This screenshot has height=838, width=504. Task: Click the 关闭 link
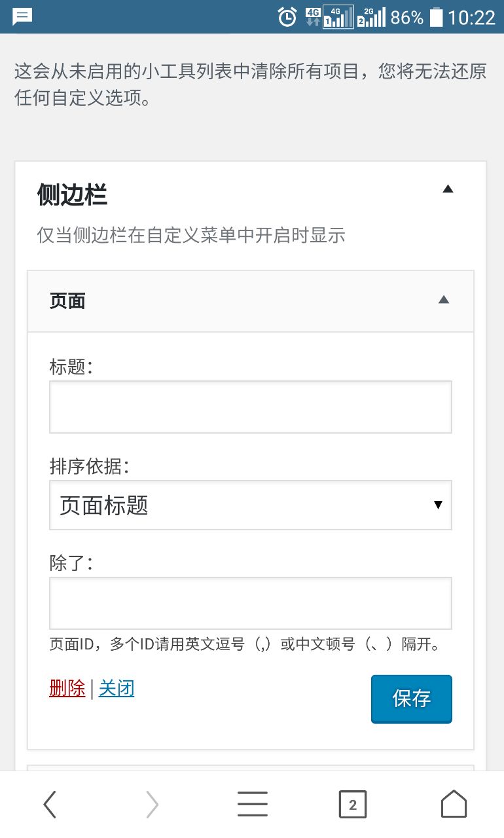117,688
